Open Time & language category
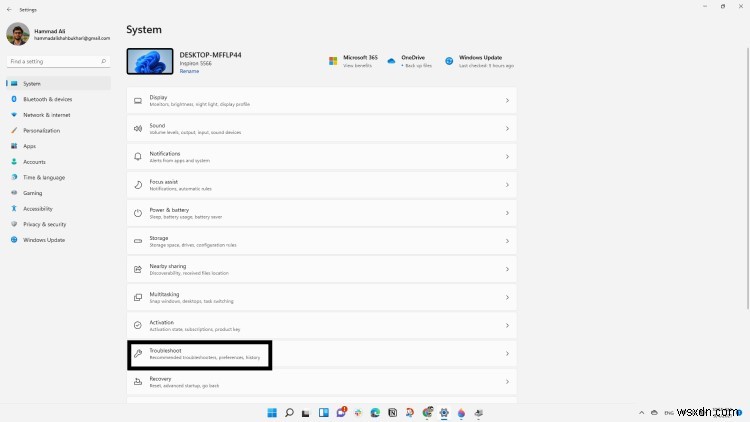This screenshot has height=422, width=750. tap(58, 178)
